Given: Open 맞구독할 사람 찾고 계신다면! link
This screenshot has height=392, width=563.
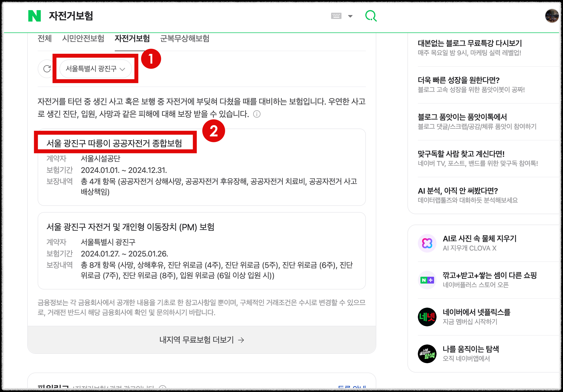Looking at the screenshot, I should [461, 154].
